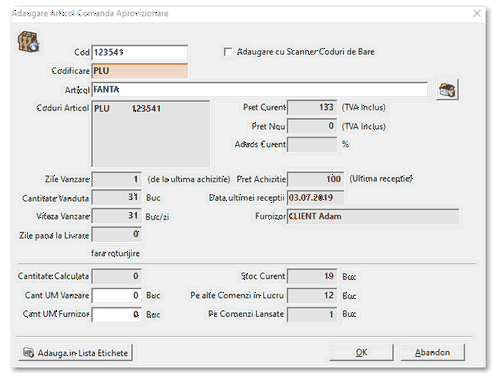497x378 pixels.
Task: Click the label icon on Adauga in Lista Etichete
Action: [x=29, y=353]
